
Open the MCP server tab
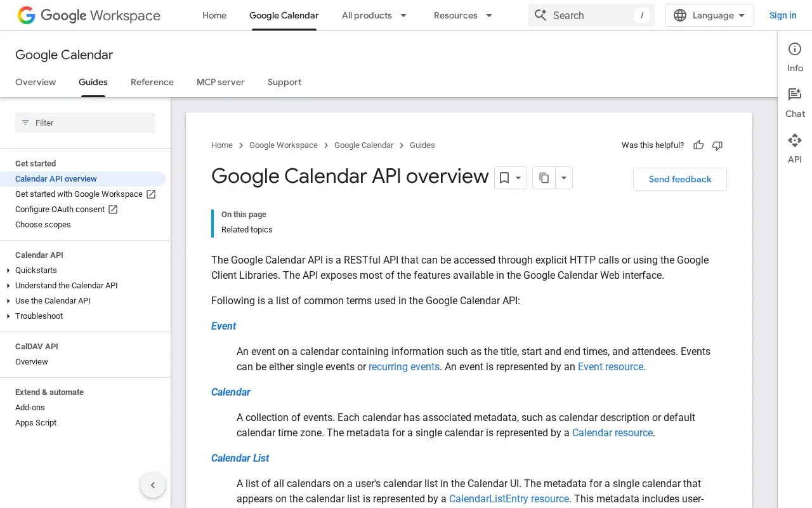tap(221, 82)
